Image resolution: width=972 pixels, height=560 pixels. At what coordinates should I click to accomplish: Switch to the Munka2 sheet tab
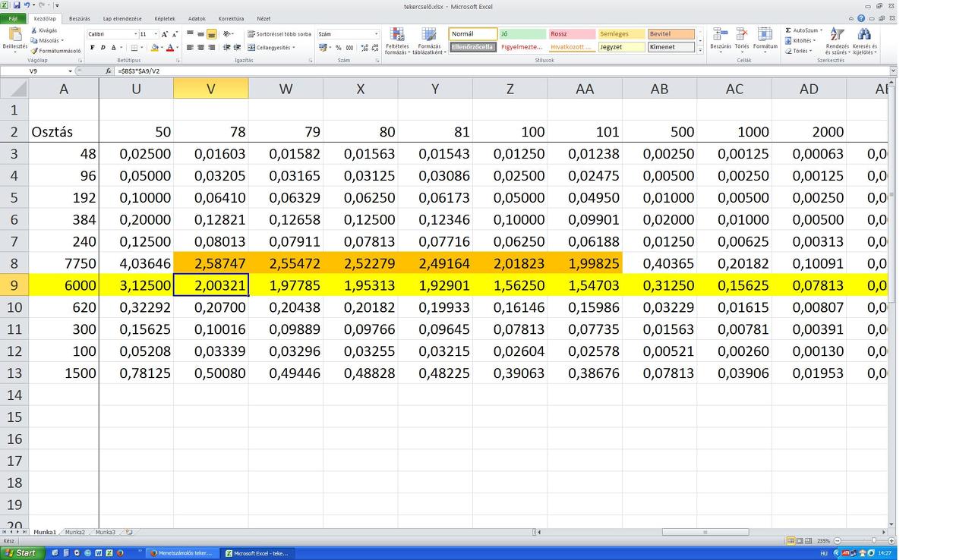(x=75, y=532)
